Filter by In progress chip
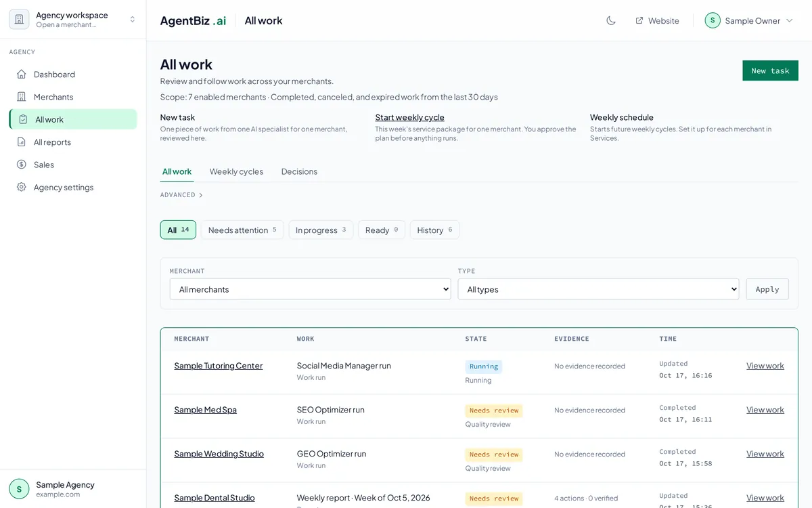The height and width of the screenshot is (508, 812). tap(321, 230)
